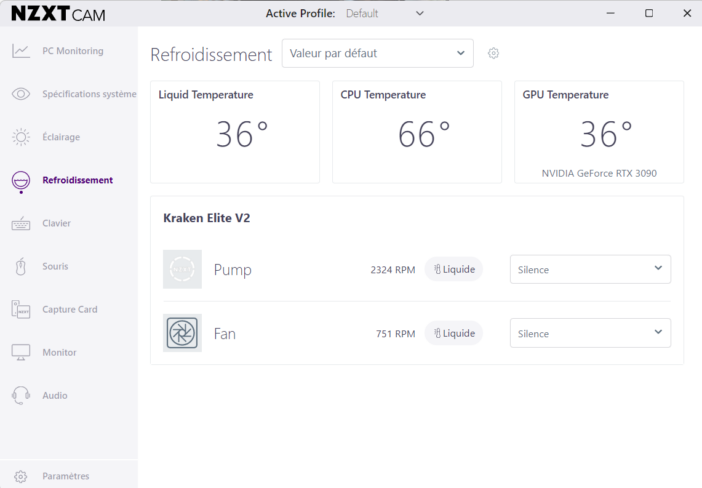
Task: Select the active Refroidissement menu label
Action: pyautogui.click(x=78, y=180)
